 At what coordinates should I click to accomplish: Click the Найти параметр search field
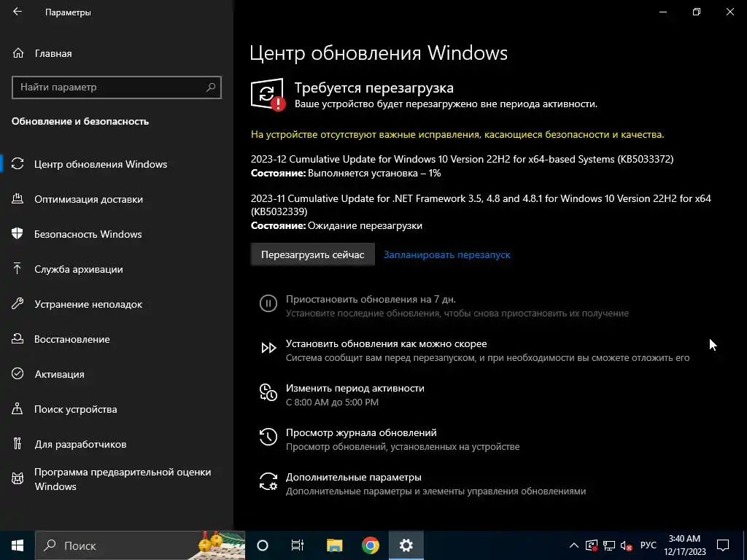117,87
